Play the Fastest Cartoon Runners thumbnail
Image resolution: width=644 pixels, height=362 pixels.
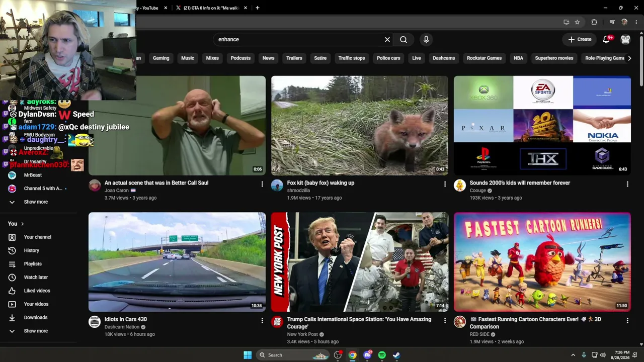(542, 262)
